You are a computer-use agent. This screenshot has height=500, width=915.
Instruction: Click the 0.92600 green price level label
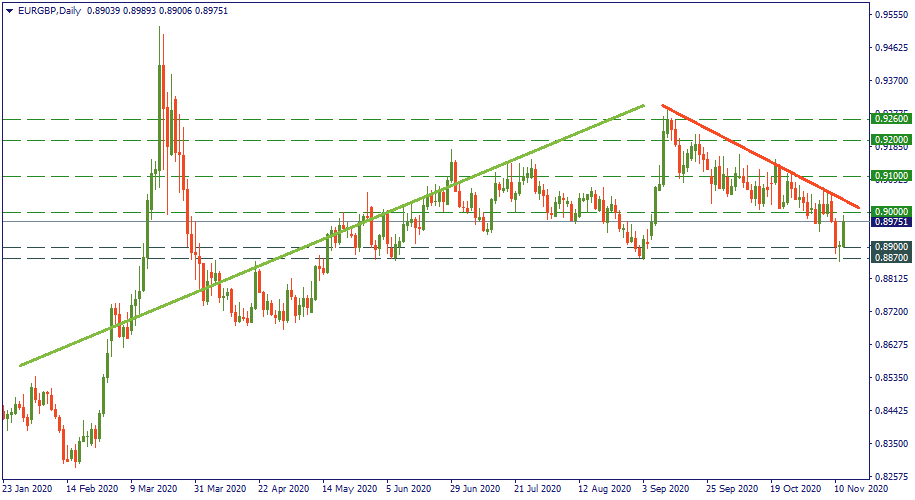(888, 119)
